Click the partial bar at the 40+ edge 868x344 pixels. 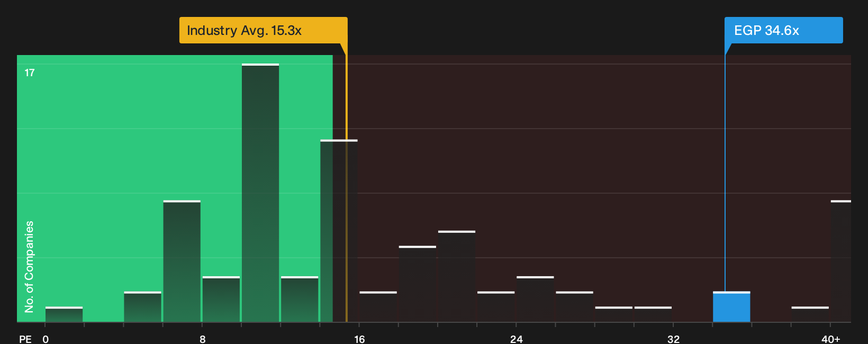click(x=841, y=261)
